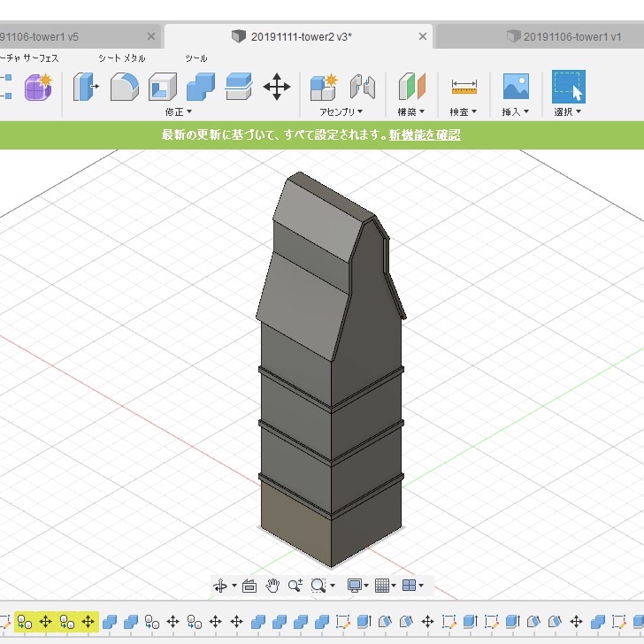644x644 pixels.
Task: Click the Look At navigation icon
Action: pyautogui.click(x=249, y=586)
